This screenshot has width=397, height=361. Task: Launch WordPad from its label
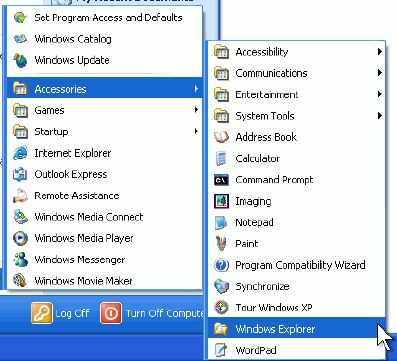(256, 350)
